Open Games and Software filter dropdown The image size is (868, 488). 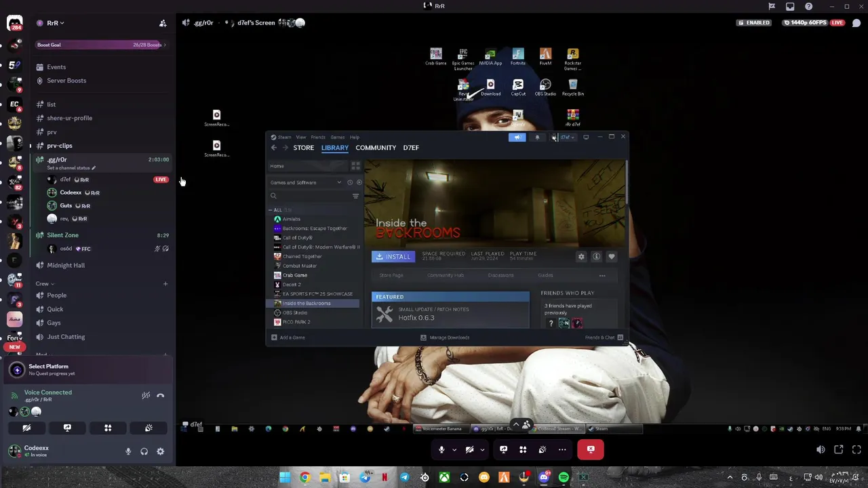pos(307,182)
